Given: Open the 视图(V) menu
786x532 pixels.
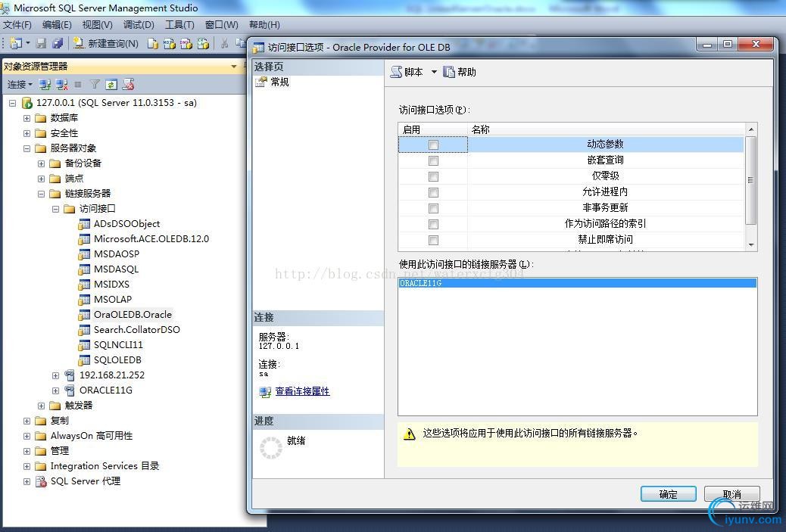Looking at the screenshot, I should pos(97,24).
